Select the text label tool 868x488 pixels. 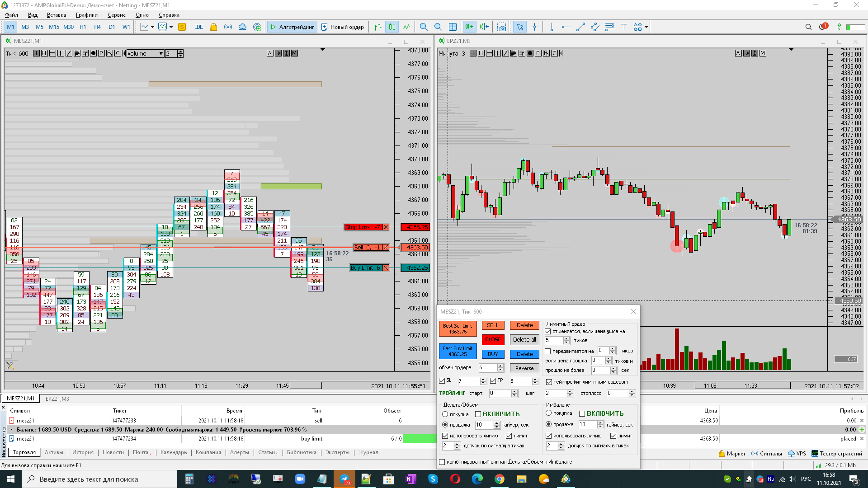point(624,27)
